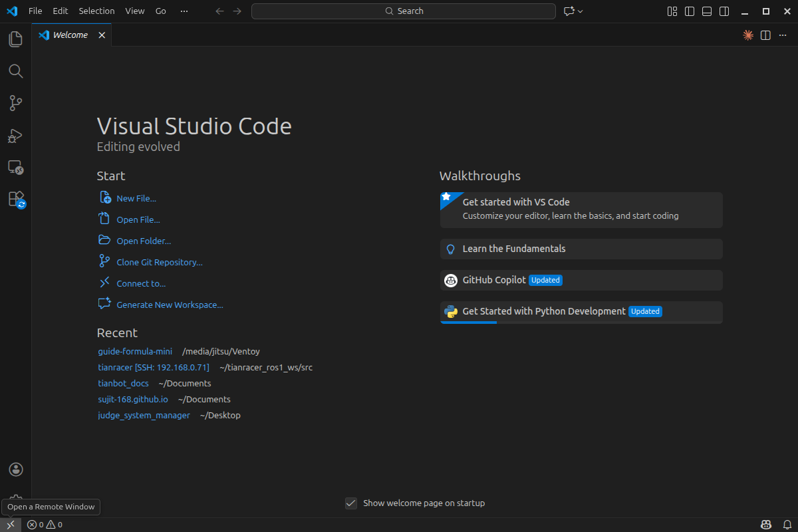Open the Source Control view

(x=15, y=103)
